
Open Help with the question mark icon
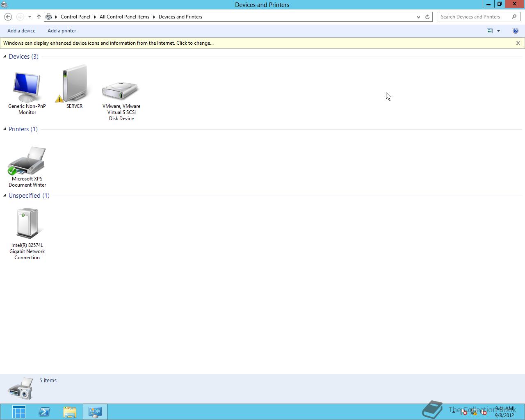516,31
